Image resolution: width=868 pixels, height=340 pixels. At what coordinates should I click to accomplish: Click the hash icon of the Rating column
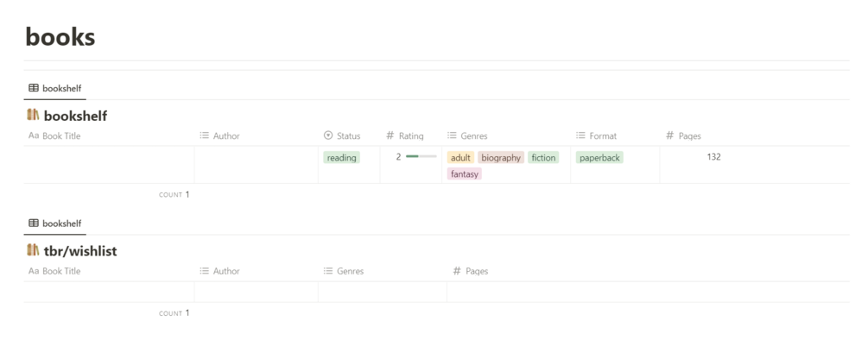pyautogui.click(x=390, y=135)
